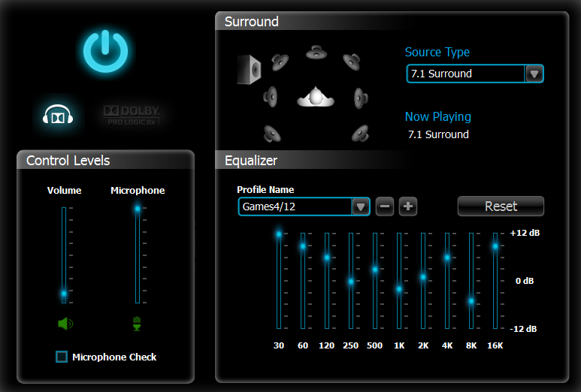Screen dimensions: 581x392
Task: Click the 120 Hz equalizer slider handle
Action: 327,258
